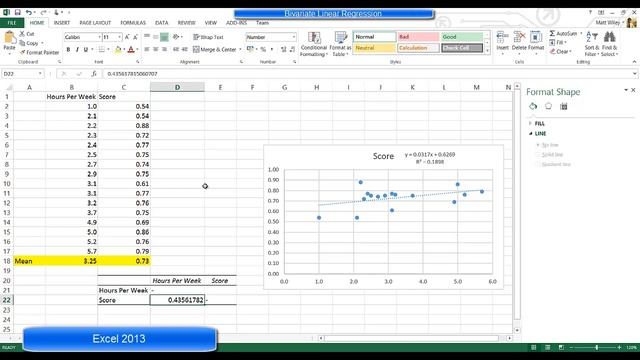
Task: Switch to Page Break Preview in status bar
Action: [x=561, y=347]
